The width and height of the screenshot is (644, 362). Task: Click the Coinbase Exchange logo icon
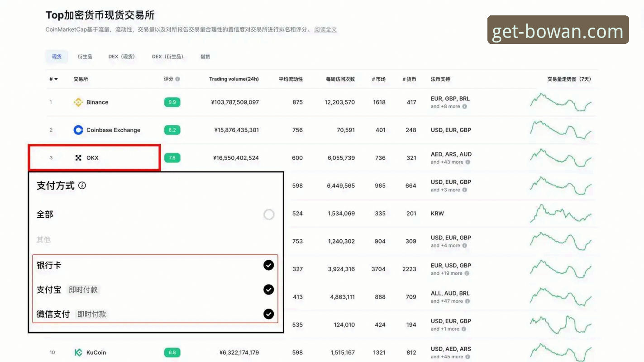point(78,130)
